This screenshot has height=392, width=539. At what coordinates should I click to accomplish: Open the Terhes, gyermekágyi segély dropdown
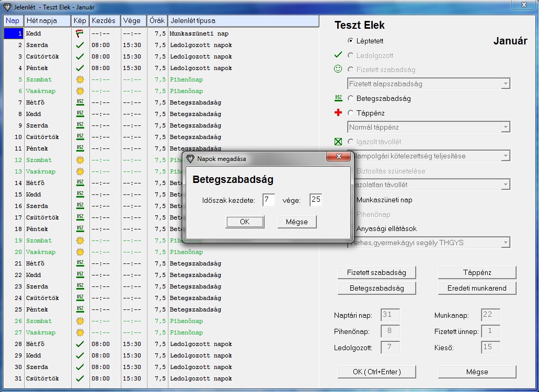coord(504,243)
